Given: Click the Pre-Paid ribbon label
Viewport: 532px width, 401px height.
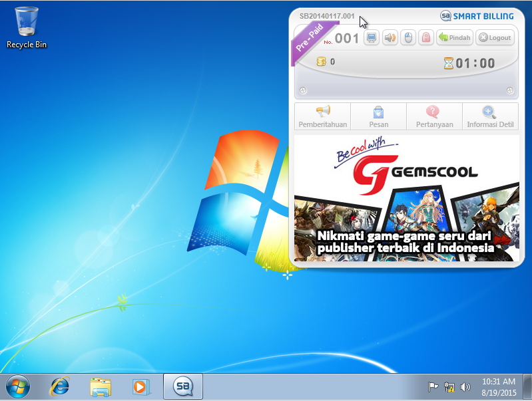Looking at the screenshot, I should (x=309, y=38).
